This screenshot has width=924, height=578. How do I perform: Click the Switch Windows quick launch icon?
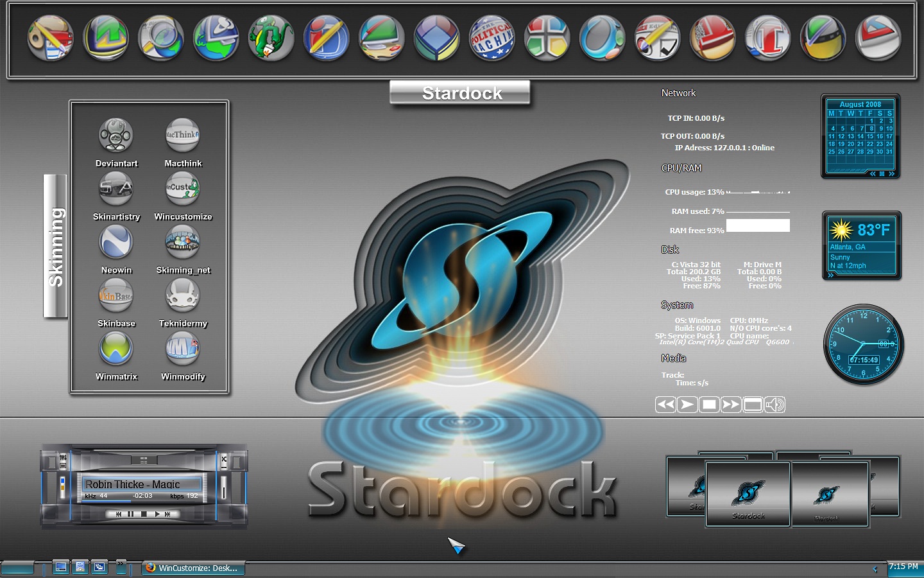[99, 567]
